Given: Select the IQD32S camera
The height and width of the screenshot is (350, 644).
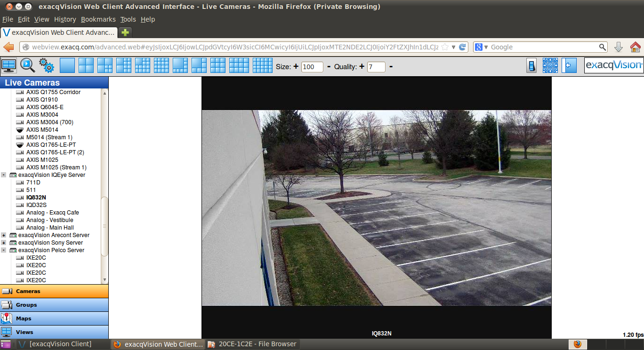Looking at the screenshot, I should pos(36,205).
